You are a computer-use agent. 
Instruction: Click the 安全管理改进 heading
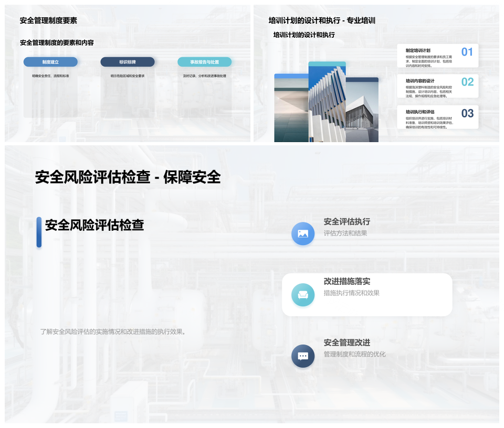pyautogui.click(x=346, y=343)
